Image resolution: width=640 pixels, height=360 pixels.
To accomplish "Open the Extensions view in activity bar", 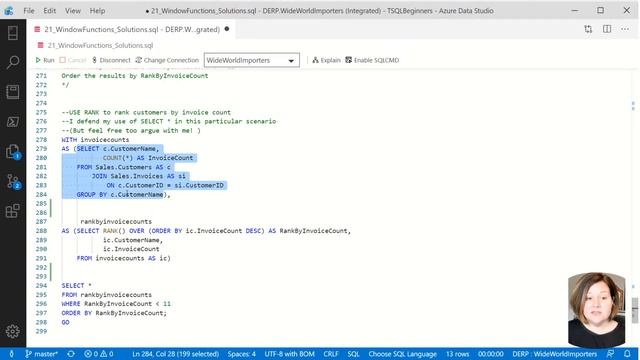I will [x=13, y=211].
